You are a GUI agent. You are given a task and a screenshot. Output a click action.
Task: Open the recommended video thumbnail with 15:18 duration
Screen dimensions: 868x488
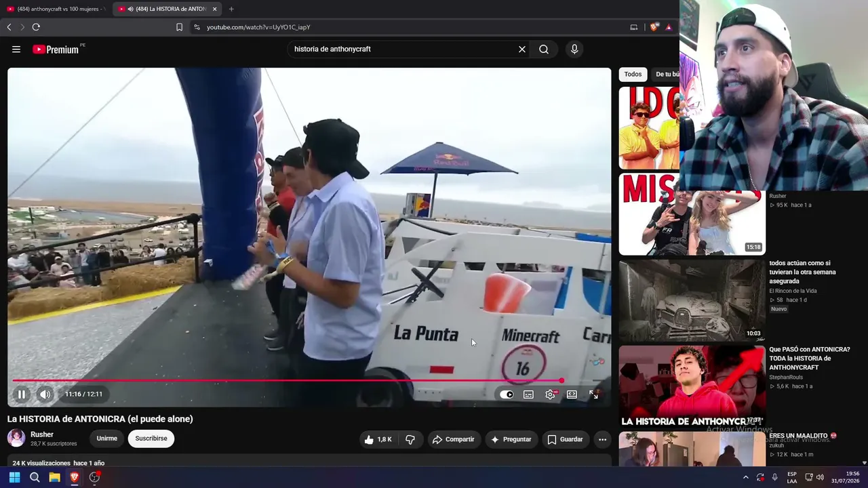click(x=692, y=214)
